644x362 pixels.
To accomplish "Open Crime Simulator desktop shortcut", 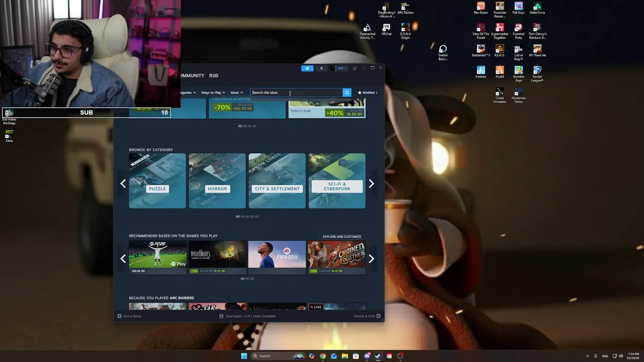I will [x=500, y=96].
